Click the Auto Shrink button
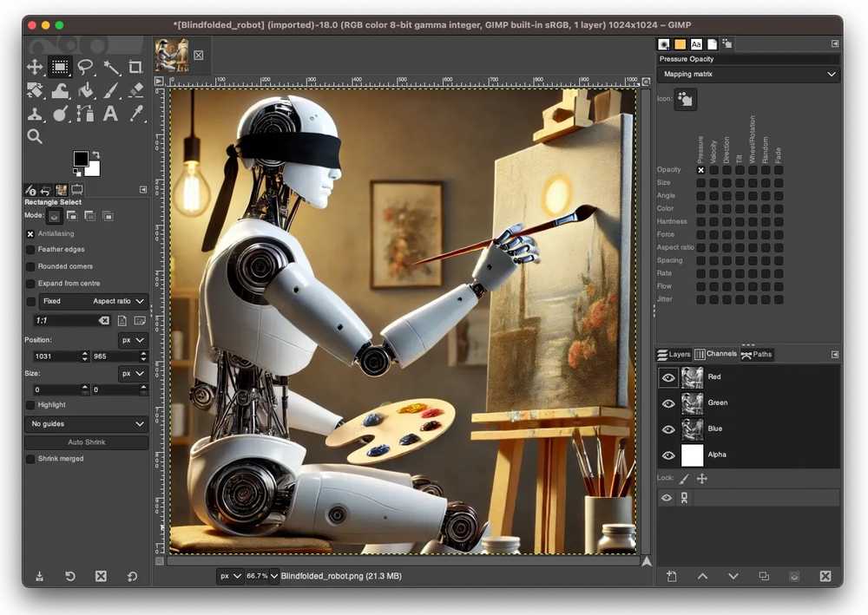The height and width of the screenshot is (615, 868). tap(86, 442)
